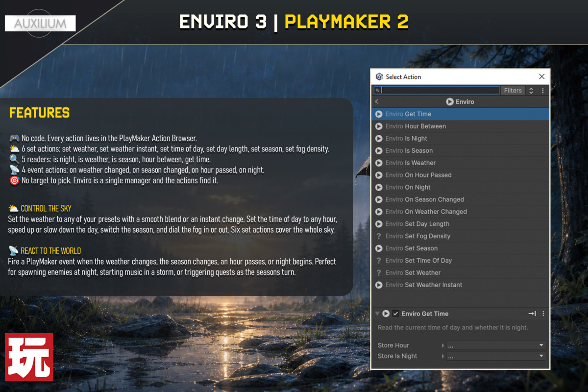Click the question mark icon beside Set Time Of Day

click(379, 261)
